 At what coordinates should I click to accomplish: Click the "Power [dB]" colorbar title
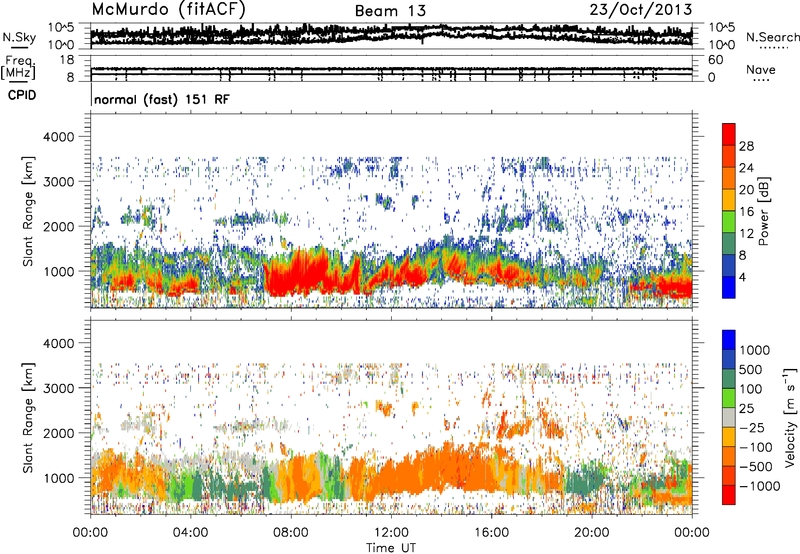[x=764, y=211]
